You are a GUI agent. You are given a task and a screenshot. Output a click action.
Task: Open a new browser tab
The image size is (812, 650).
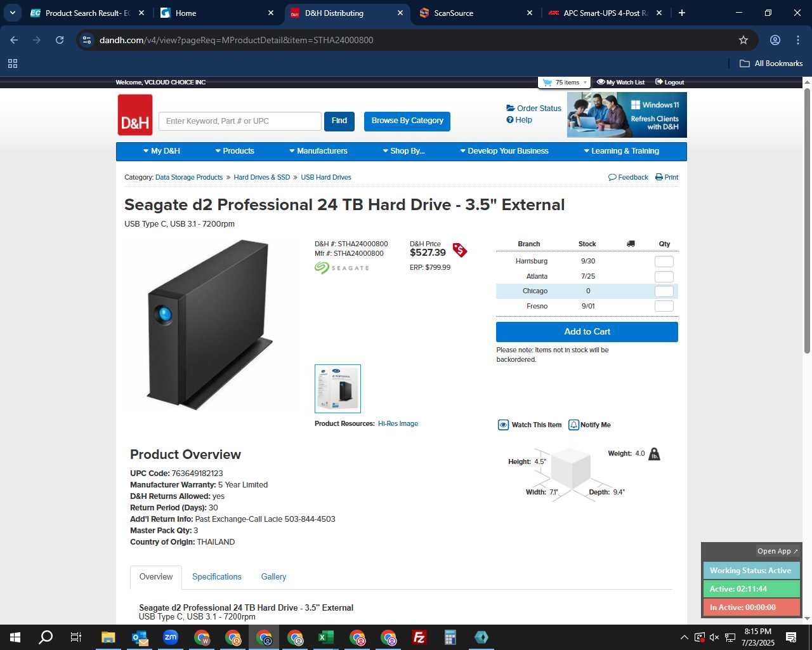682,13
